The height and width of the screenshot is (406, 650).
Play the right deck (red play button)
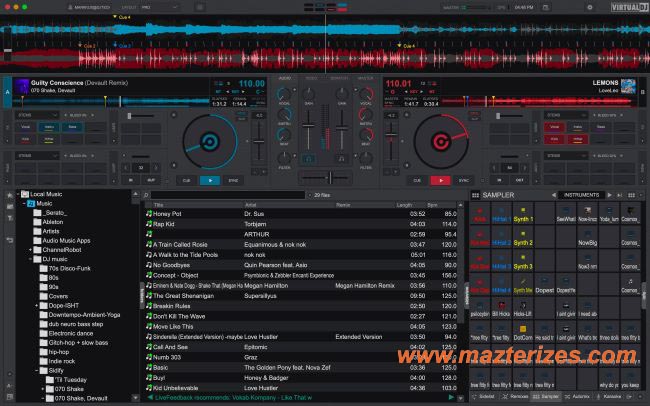(x=441, y=180)
